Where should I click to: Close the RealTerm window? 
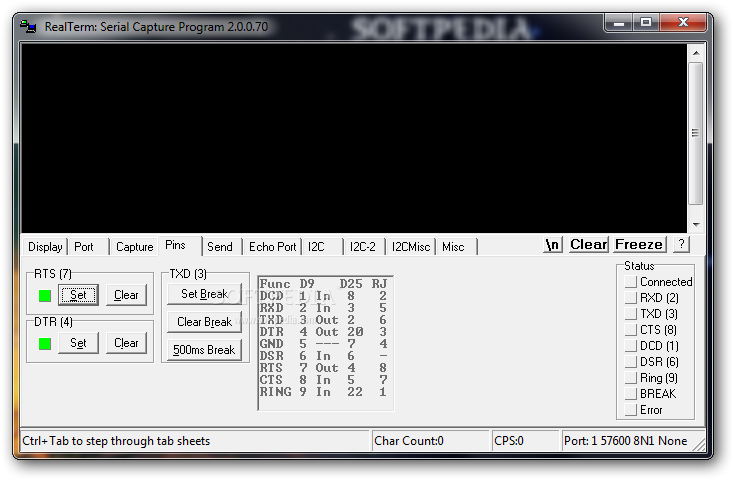click(x=683, y=22)
